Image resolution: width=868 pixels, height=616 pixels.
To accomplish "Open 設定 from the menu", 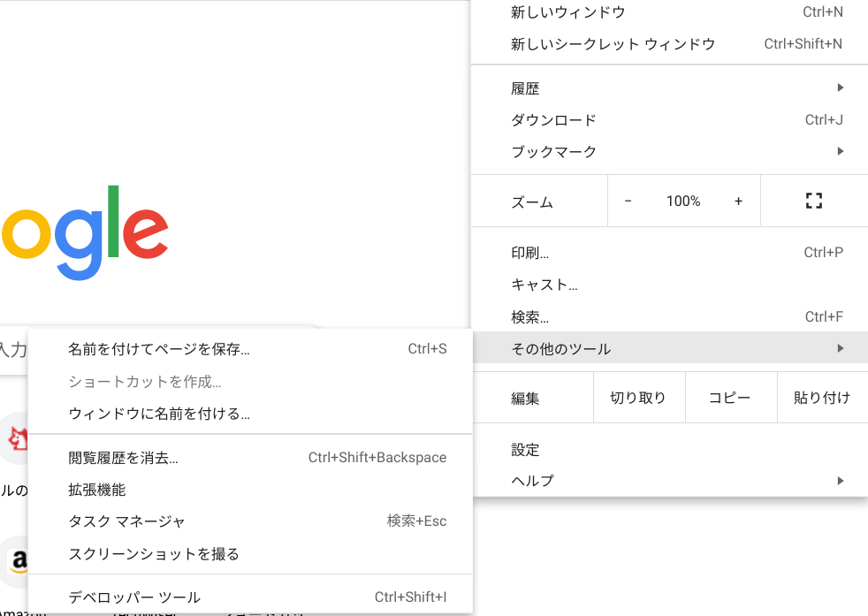I will coord(670,449).
